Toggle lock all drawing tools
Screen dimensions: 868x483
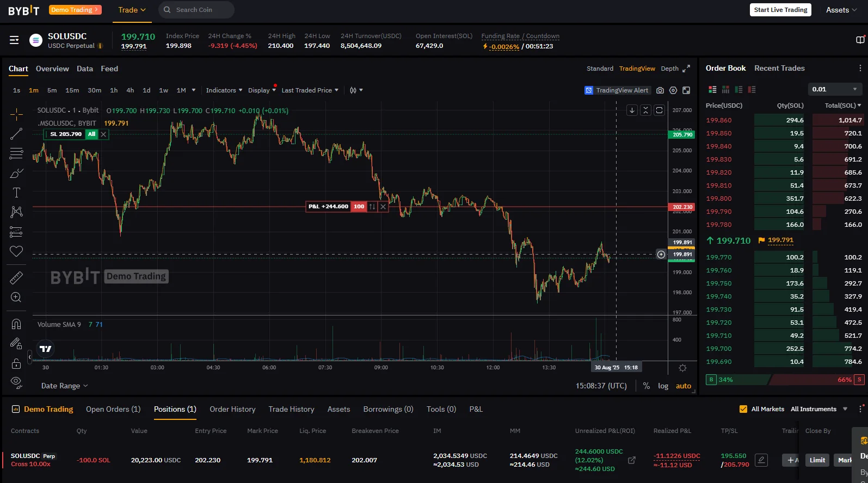[16, 363]
